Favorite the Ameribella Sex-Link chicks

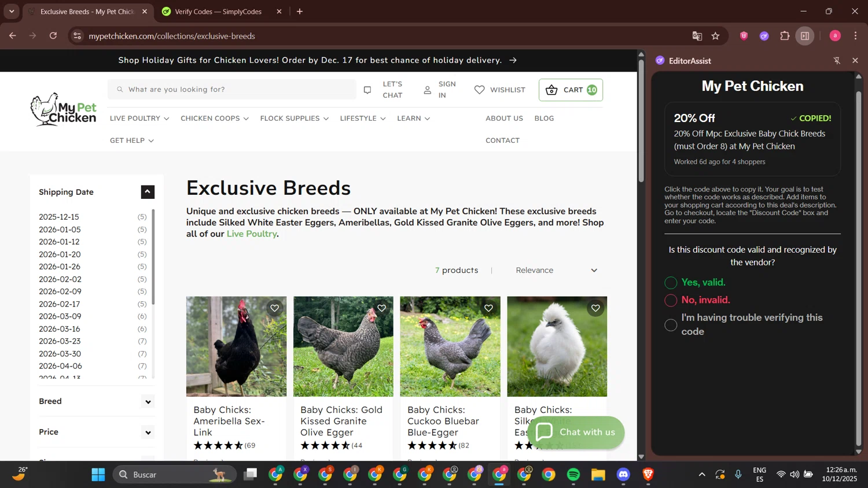pyautogui.click(x=275, y=308)
